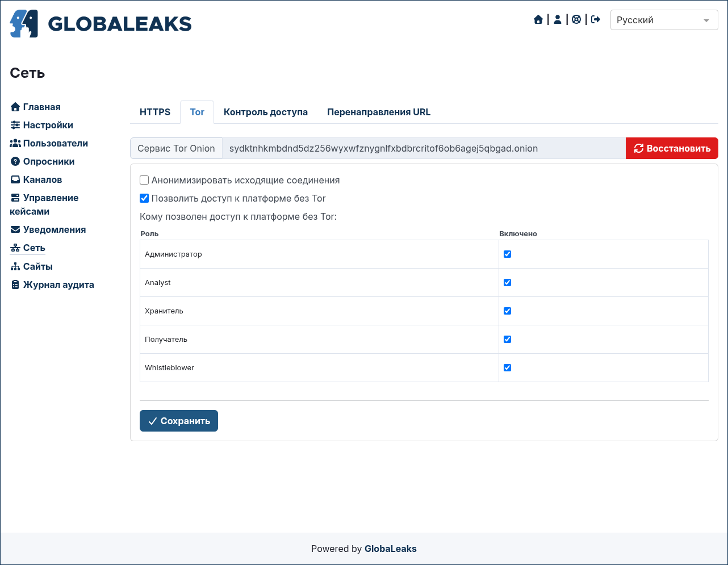Disable access for Администратор role
This screenshot has width=728, height=565.
508,254
